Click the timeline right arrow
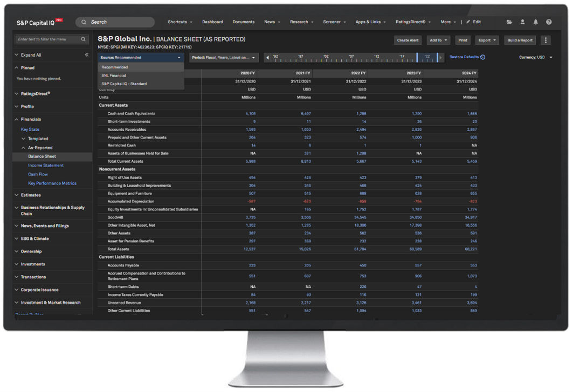Viewport: 573px width, 392px height. point(441,57)
